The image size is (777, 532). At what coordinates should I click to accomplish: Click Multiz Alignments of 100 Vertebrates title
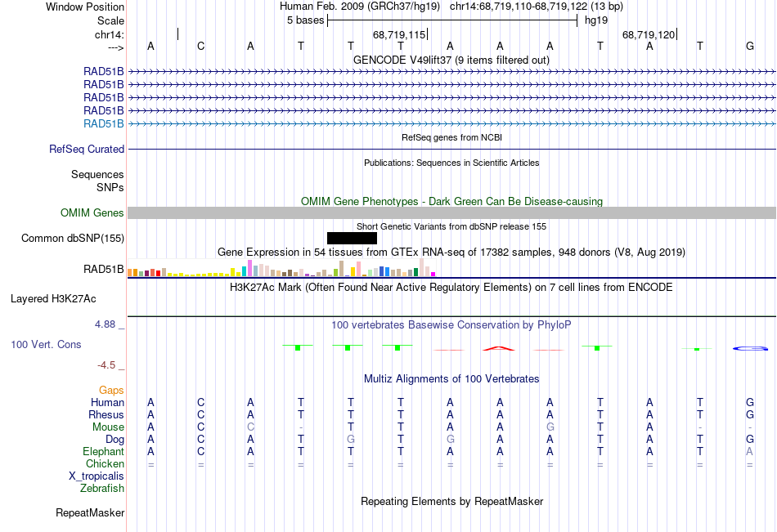coord(451,379)
